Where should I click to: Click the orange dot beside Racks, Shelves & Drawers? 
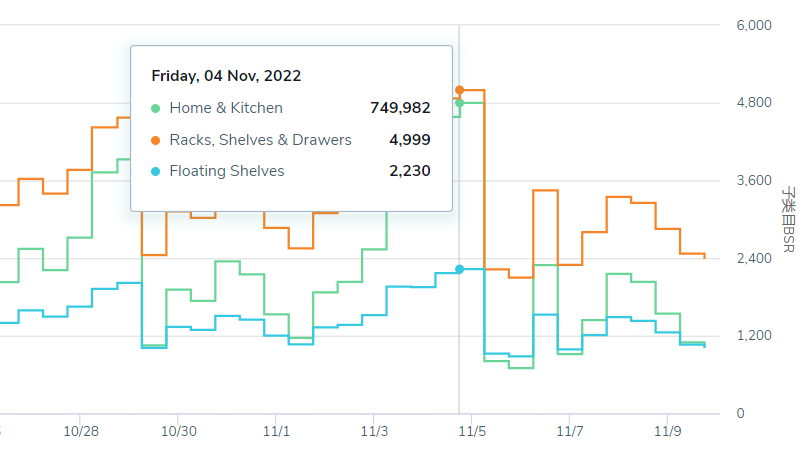coord(155,140)
